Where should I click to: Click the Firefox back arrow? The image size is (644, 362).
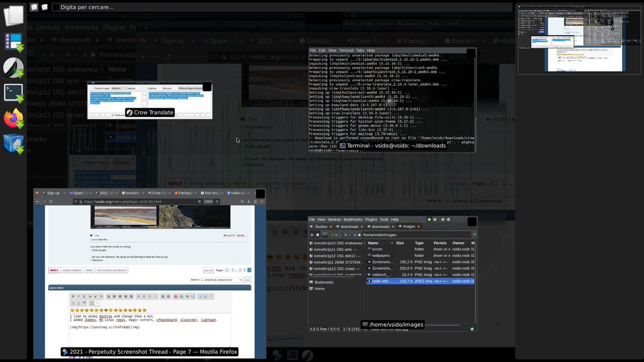pyautogui.click(x=37, y=202)
